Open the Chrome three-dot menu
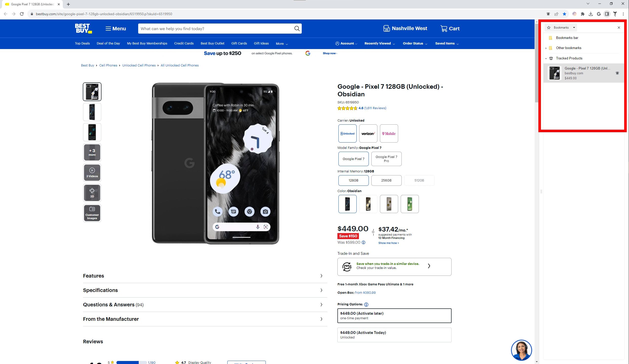This screenshot has width=629, height=364. tap(623, 14)
